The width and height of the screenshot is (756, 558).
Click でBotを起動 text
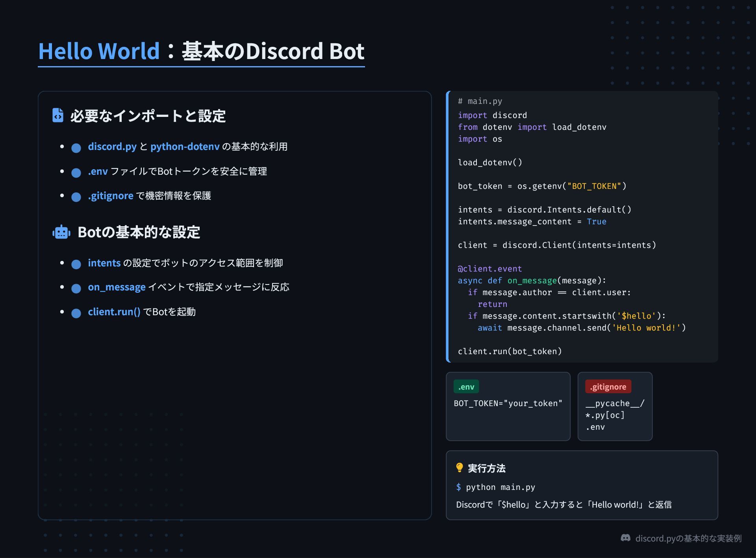click(169, 312)
